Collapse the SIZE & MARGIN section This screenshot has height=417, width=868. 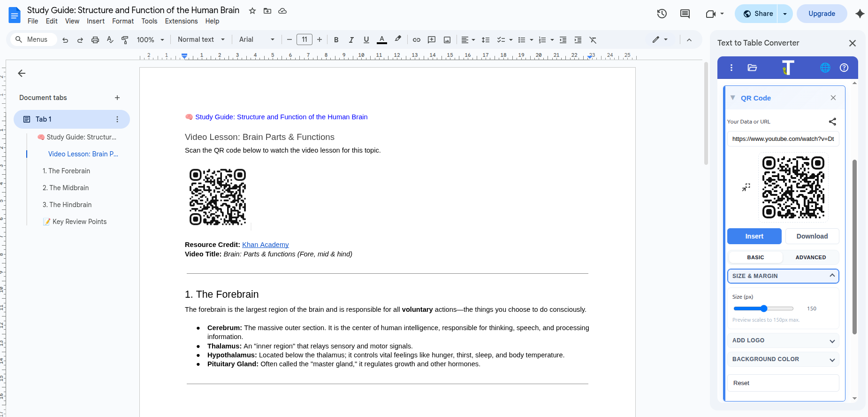coord(783,276)
